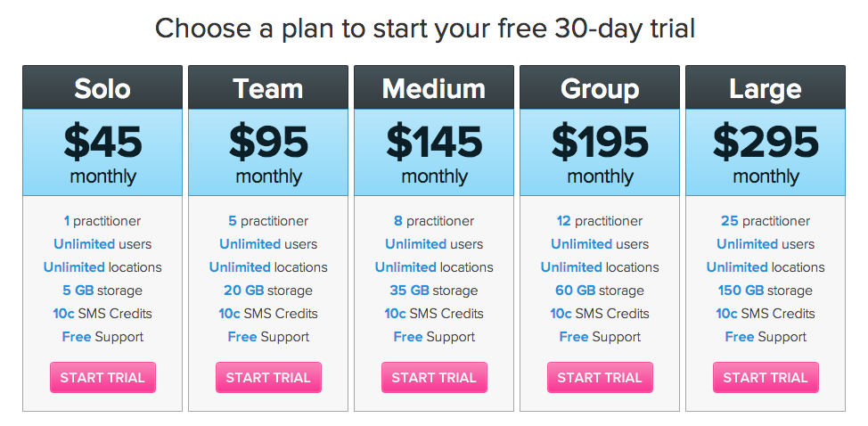Start trial for the Large plan
The image size is (868, 426).
766,377
